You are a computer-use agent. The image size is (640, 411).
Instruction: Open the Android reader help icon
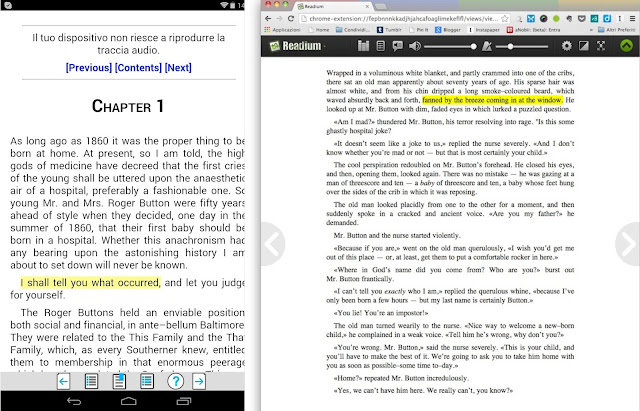coord(176,382)
